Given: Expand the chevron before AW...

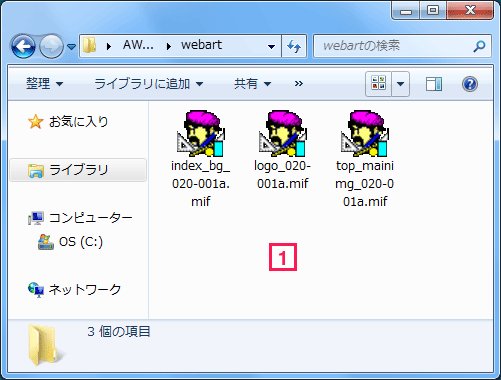Looking at the screenshot, I should point(109,46).
